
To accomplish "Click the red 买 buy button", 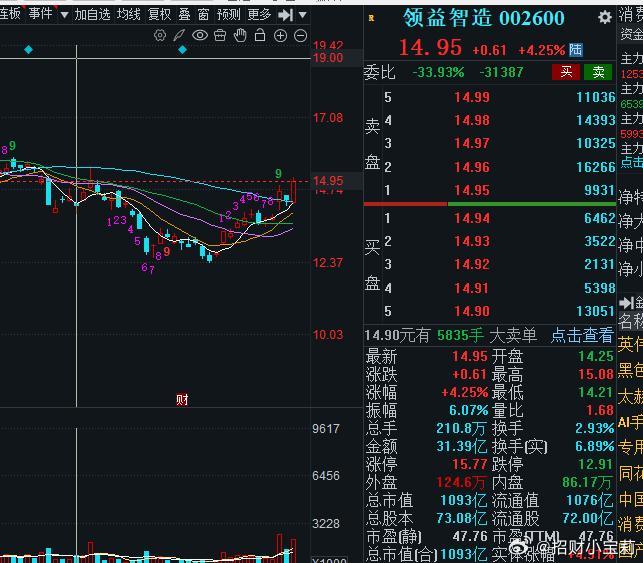I will point(566,72).
